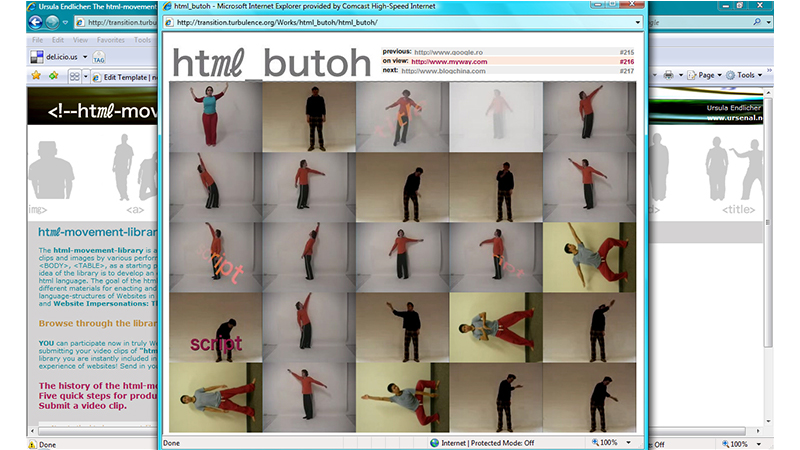Open Edit menu in background window

(x=58, y=40)
